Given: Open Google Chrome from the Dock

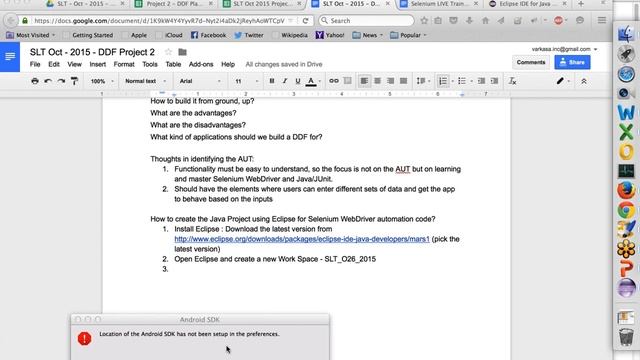Looking at the screenshot, I should pyautogui.click(x=626, y=210).
